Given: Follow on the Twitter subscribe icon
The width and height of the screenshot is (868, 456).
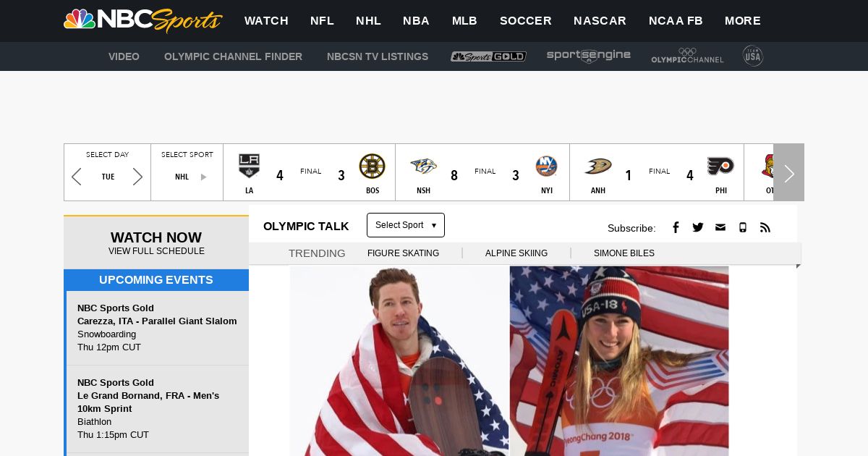Looking at the screenshot, I should point(698,227).
